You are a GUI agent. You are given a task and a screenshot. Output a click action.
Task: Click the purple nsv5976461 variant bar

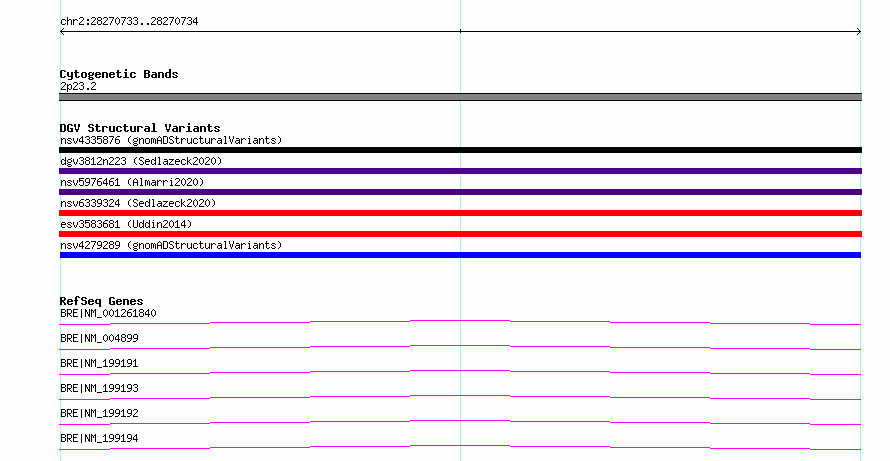point(460,192)
